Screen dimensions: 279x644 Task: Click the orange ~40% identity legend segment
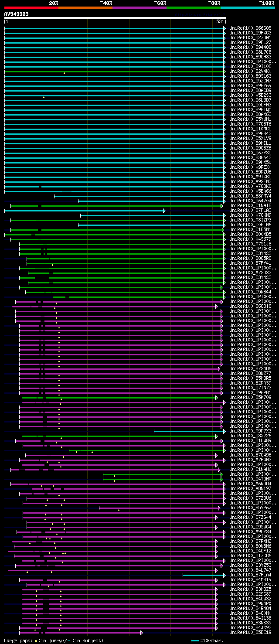[x=85, y=7]
